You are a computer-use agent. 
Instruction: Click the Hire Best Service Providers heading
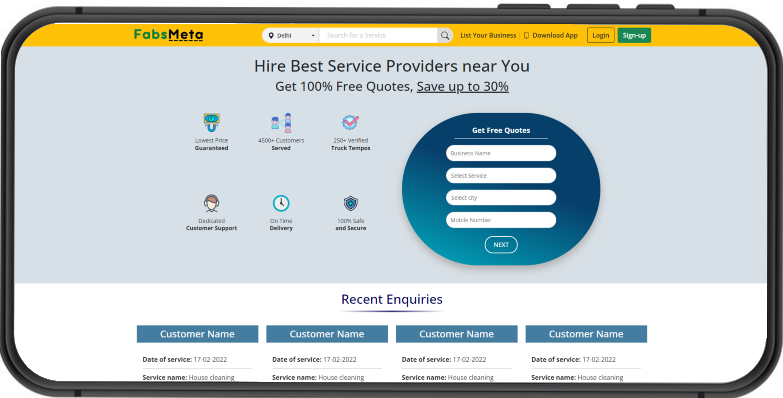click(x=392, y=66)
